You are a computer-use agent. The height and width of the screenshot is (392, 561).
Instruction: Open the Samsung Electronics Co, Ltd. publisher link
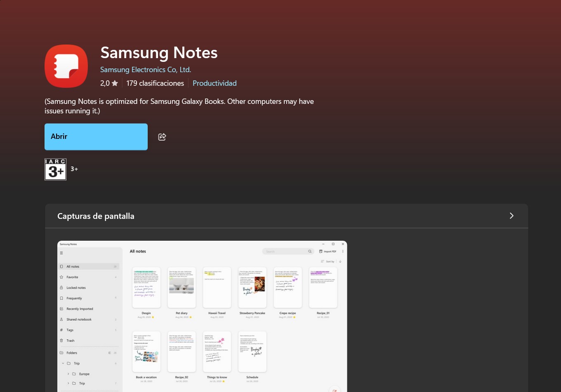pyautogui.click(x=146, y=70)
